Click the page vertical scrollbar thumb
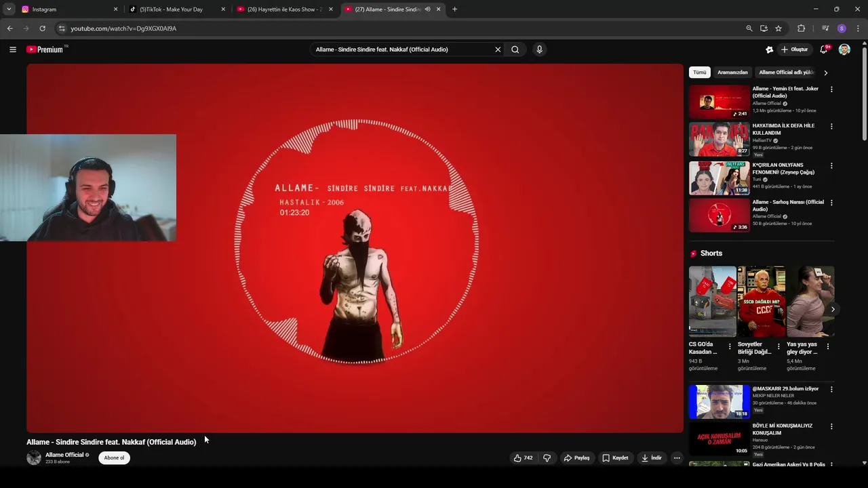This screenshot has height=488, width=868. pos(864,95)
